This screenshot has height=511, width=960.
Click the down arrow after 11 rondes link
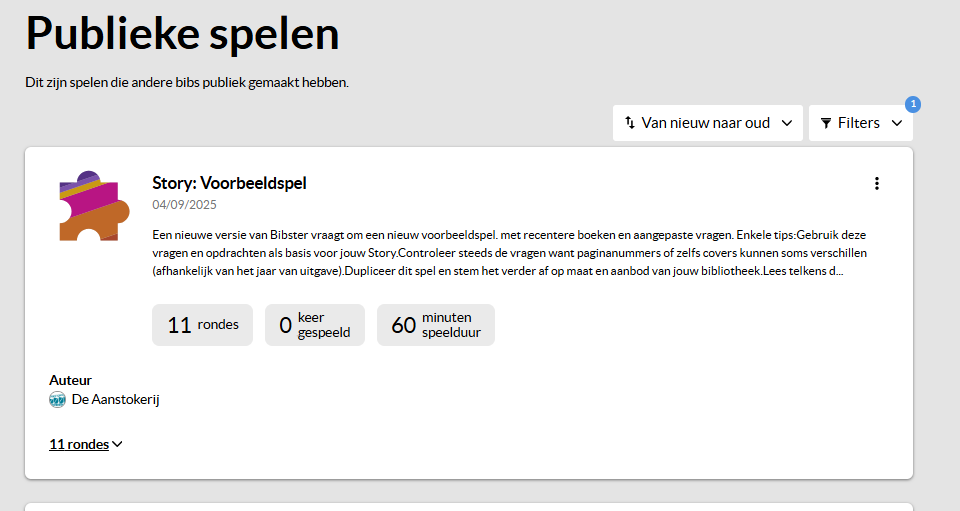point(118,445)
